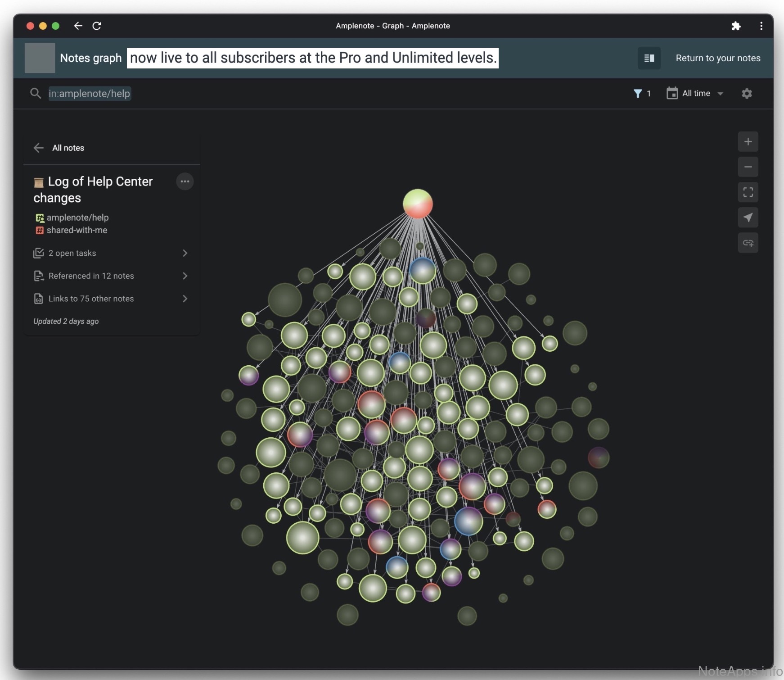Click the in:amplenote/help search field
The image size is (784, 680).
click(90, 93)
